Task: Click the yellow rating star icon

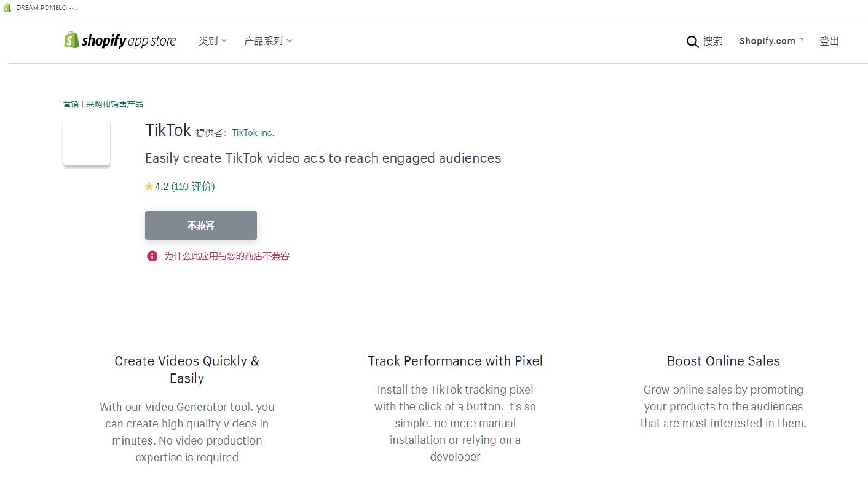Action: 149,186
